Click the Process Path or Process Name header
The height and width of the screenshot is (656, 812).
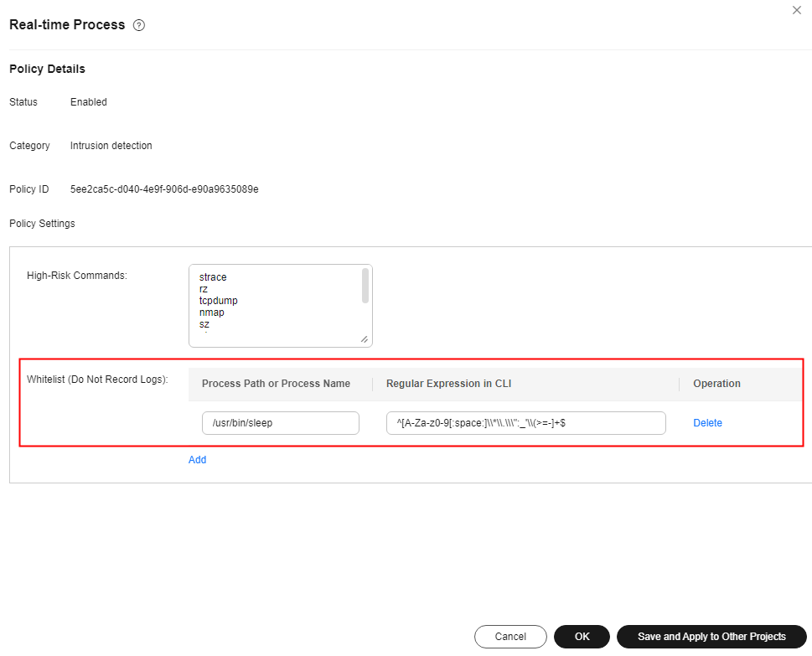click(x=276, y=384)
